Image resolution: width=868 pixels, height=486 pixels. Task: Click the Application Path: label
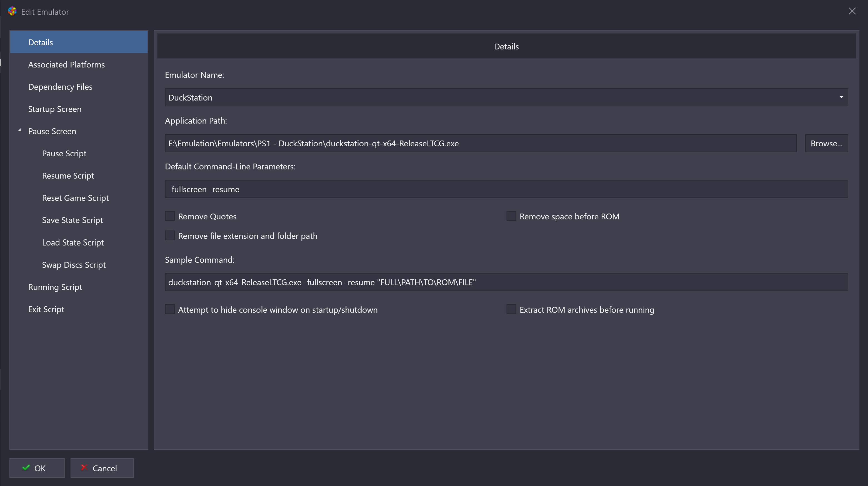pyautogui.click(x=196, y=121)
